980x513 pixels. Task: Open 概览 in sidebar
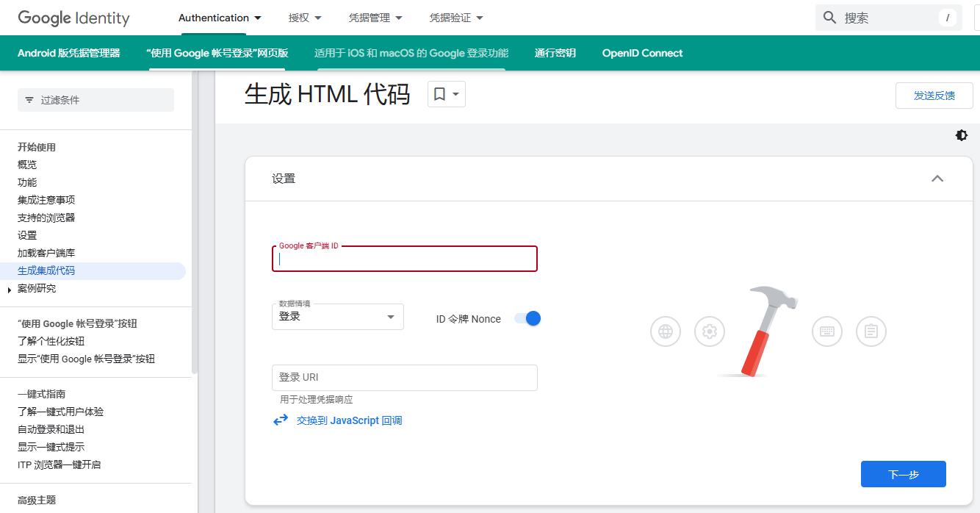pos(27,165)
